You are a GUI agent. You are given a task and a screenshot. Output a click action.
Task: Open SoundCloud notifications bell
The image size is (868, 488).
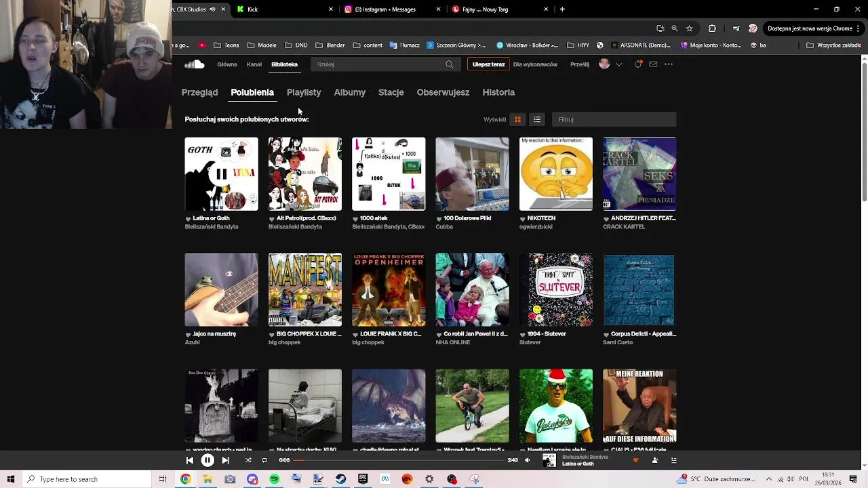click(638, 64)
